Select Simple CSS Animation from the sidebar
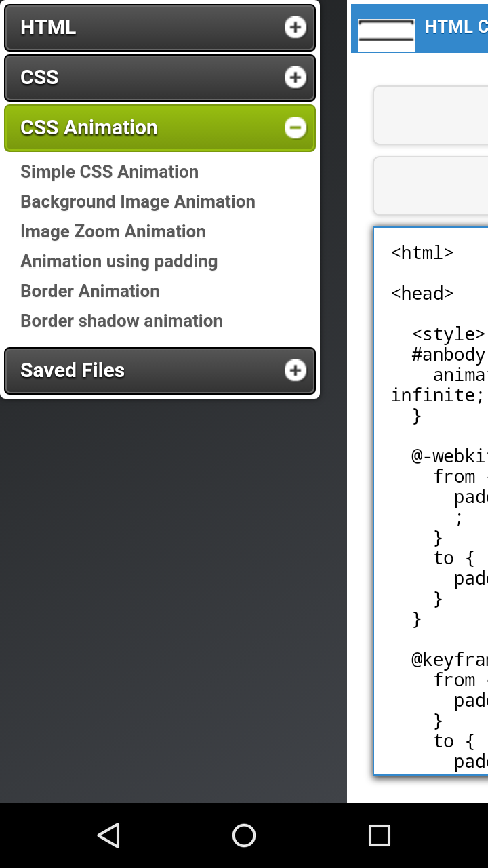Viewport: 488px width, 868px height. tap(109, 172)
